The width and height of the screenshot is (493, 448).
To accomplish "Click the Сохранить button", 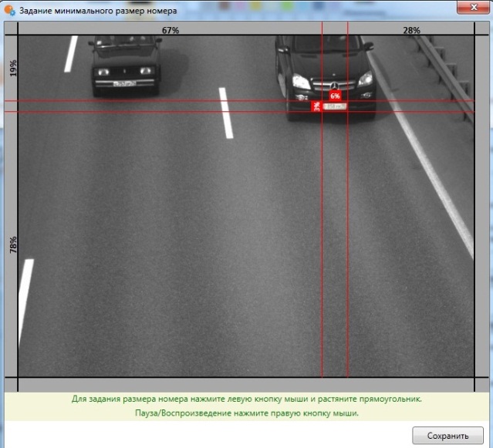I will pyautogui.click(x=447, y=436).
